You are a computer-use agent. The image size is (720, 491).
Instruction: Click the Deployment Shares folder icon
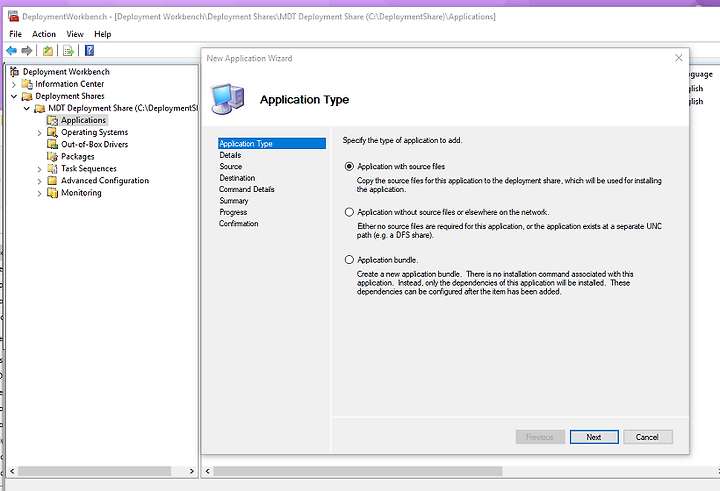[28, 96]
